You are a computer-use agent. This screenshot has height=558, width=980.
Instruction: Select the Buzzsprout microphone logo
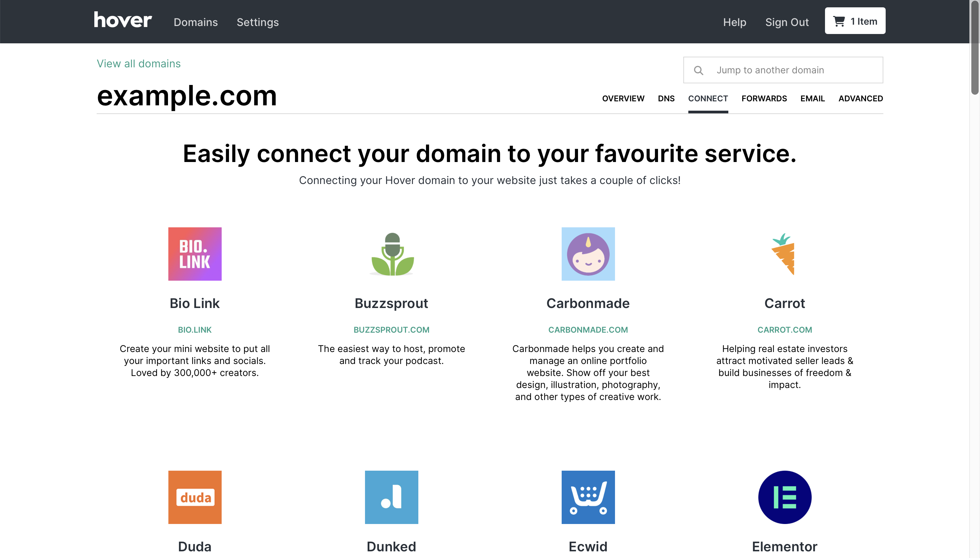click(392, 254)
